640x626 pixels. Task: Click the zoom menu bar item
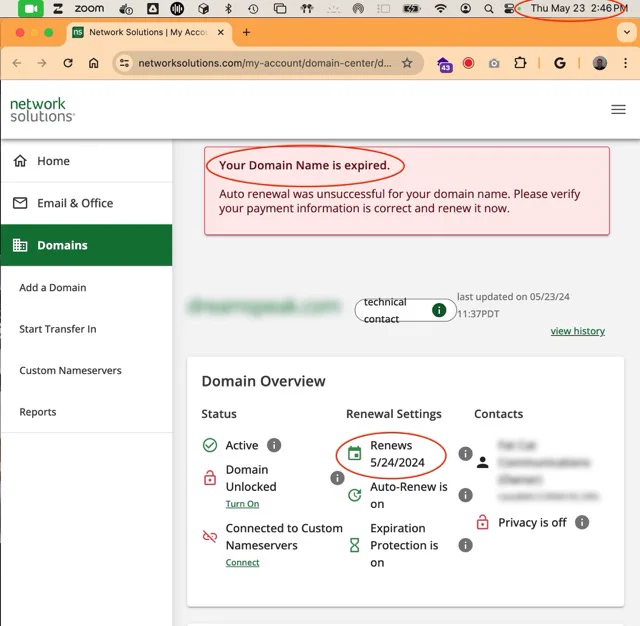[x=89, y=8]
